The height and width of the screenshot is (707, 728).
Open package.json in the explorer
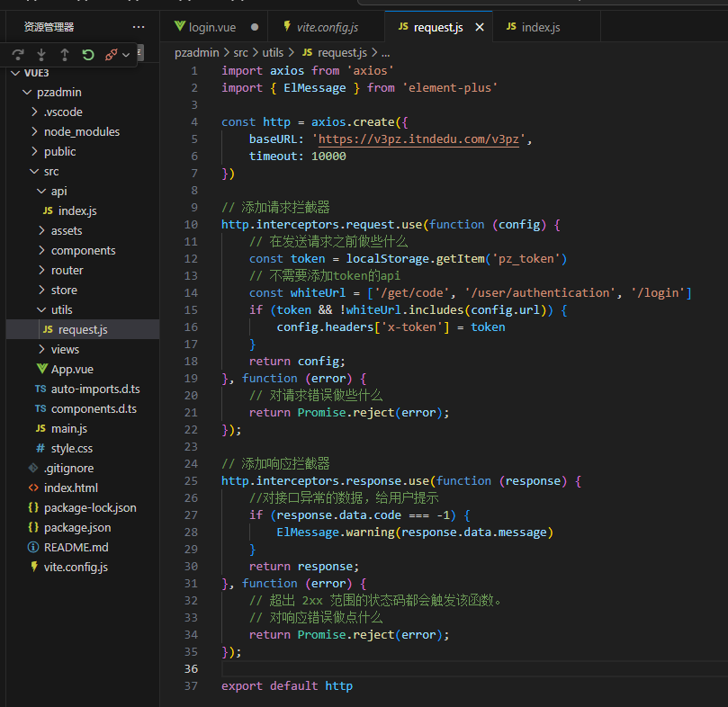tap(77, 527)
